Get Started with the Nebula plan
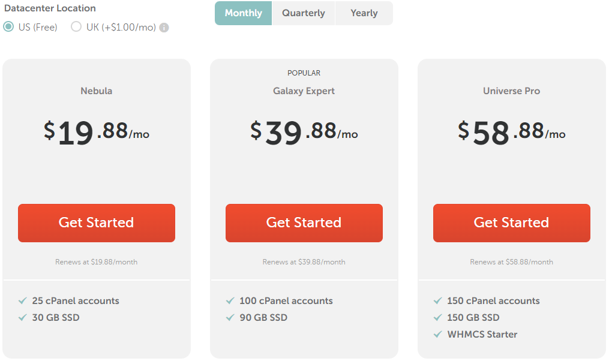This screenshot has height=364, width=609. [x=97, y=223]
